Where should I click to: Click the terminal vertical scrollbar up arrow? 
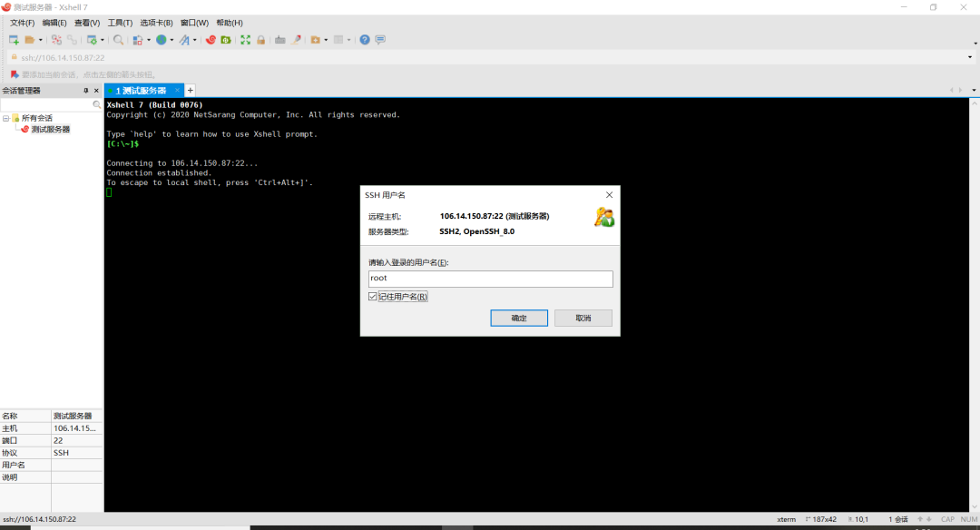975,103
